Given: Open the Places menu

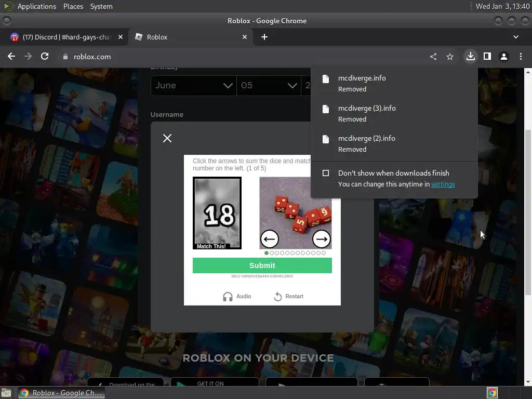Looking at the screenshot, I should coord(73,6).
